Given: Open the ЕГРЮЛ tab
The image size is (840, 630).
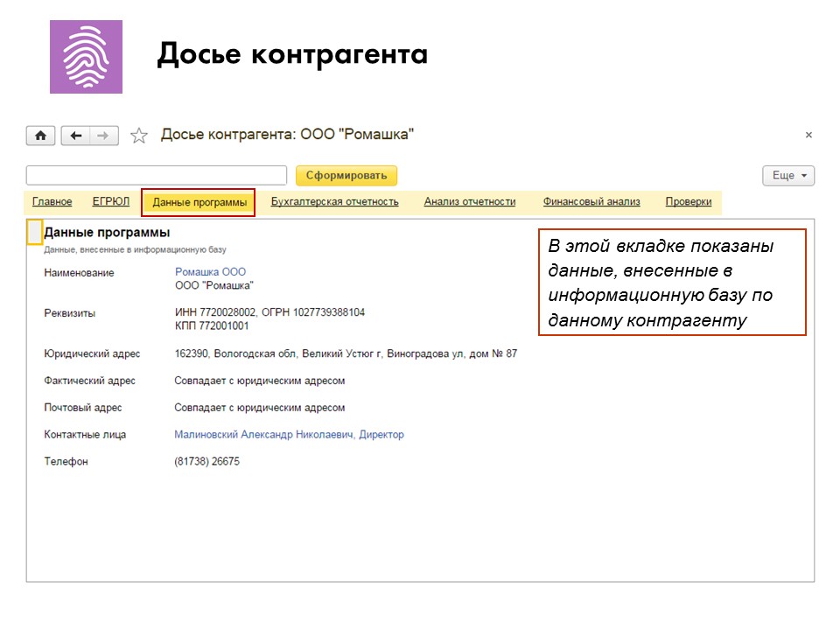Looking at the screenshot, I should [111, 201].
